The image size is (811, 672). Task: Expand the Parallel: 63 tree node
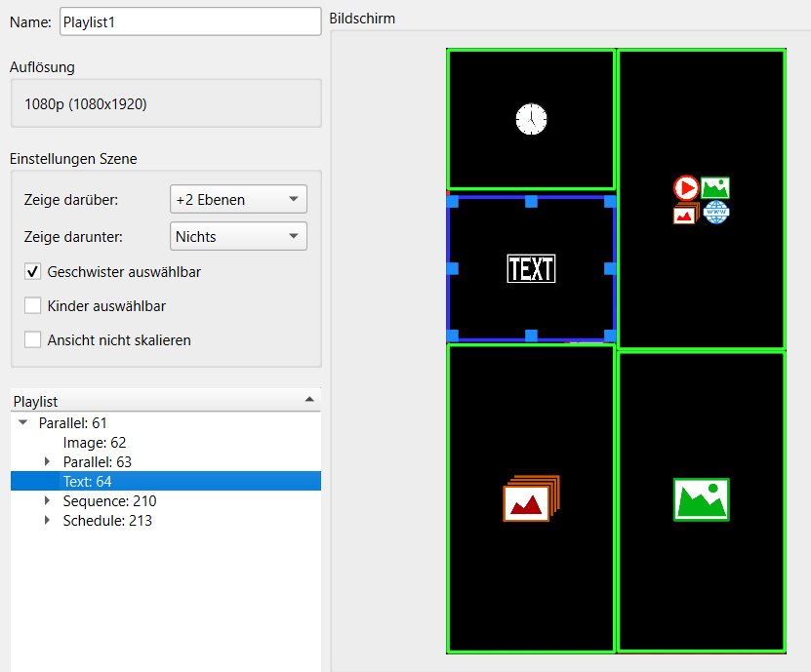tap(48, 462)
